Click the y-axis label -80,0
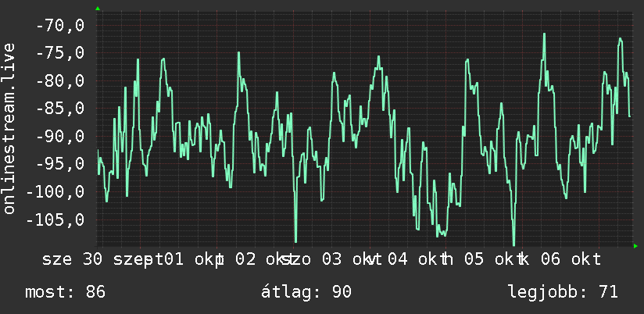Image resolution: width=644 pixels, height=314 pixels. pyautogui.click(x=60, y=81)
